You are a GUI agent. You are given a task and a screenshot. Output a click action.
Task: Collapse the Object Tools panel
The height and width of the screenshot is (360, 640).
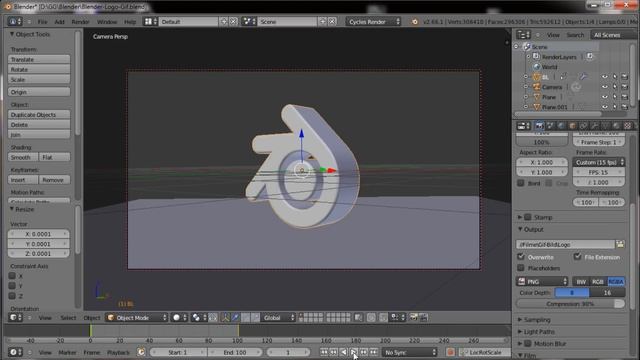point(12,34)
